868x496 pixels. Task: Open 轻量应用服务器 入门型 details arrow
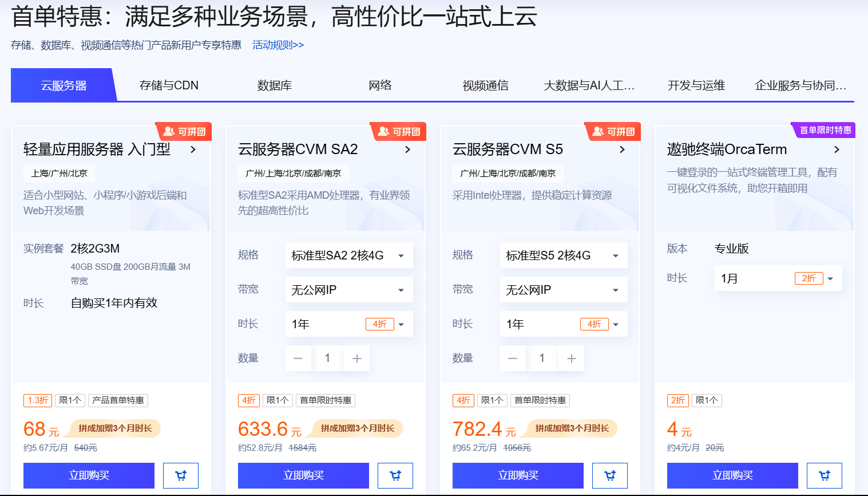193,149
